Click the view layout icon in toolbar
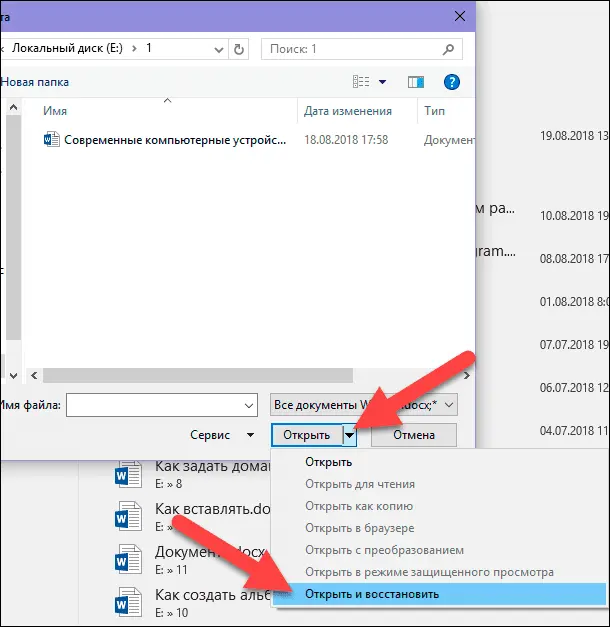 click(362, 82)
